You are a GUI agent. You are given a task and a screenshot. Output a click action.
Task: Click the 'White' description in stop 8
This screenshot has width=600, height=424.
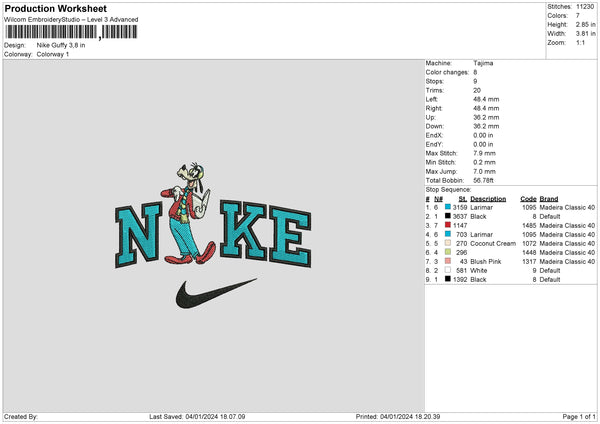[479, 271]
